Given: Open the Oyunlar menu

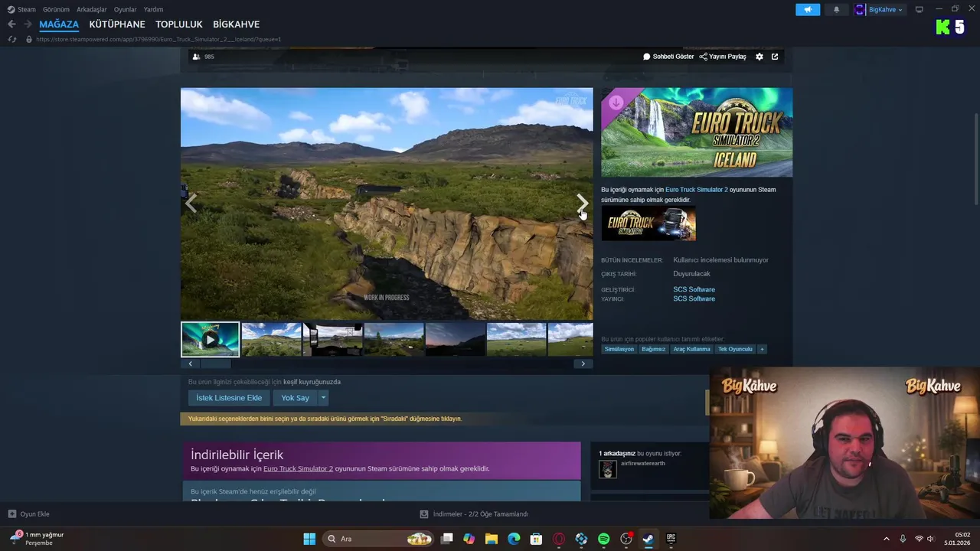Looking at the screenshot, I should tap(126, 10).
